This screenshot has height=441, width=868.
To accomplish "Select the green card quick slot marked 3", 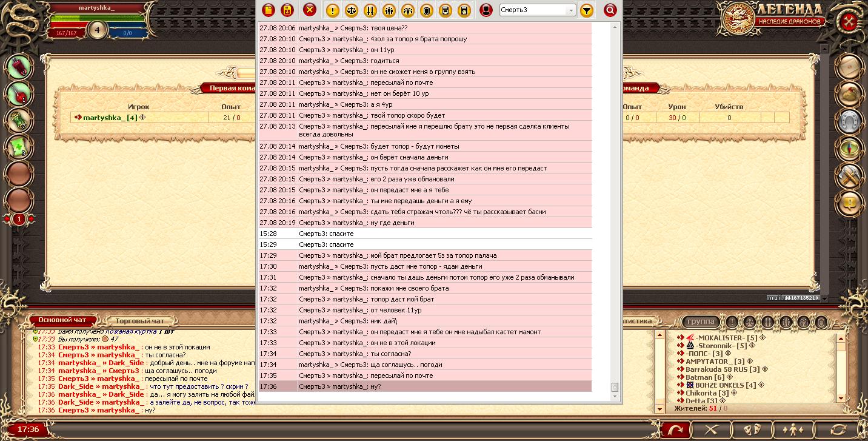I will (19, 146).
